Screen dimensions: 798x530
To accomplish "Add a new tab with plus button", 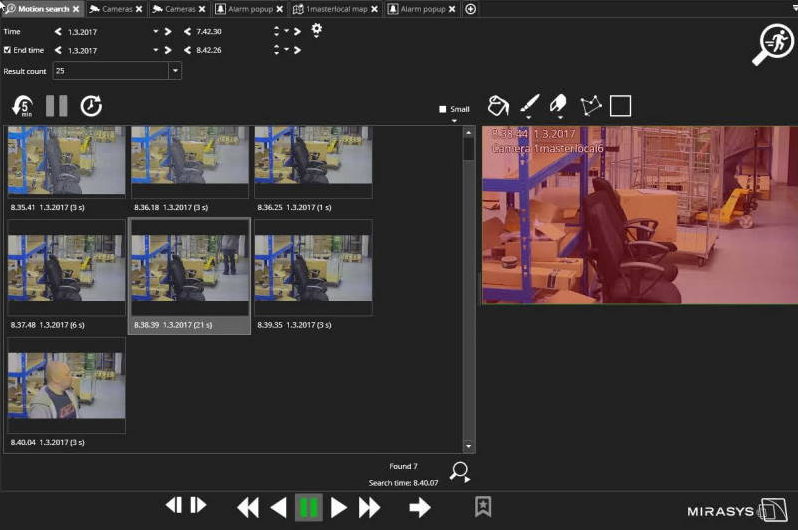I will [471, 9].
